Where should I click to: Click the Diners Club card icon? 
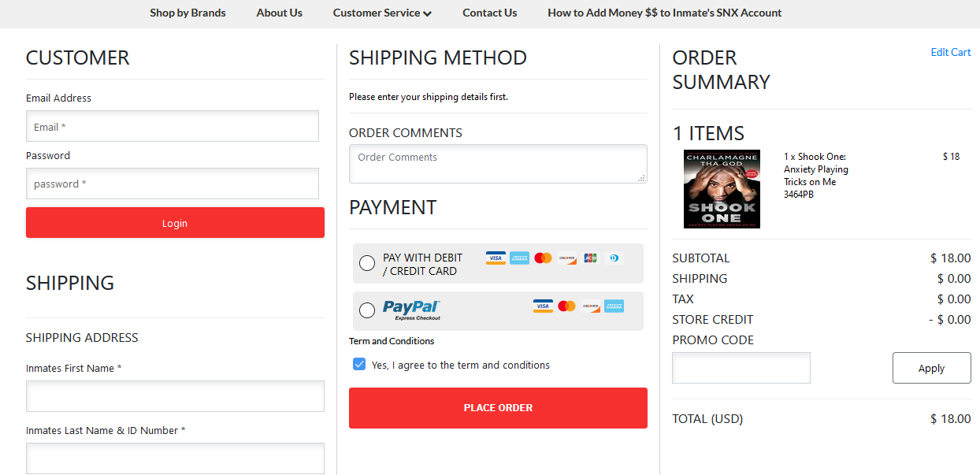point(614,258)
